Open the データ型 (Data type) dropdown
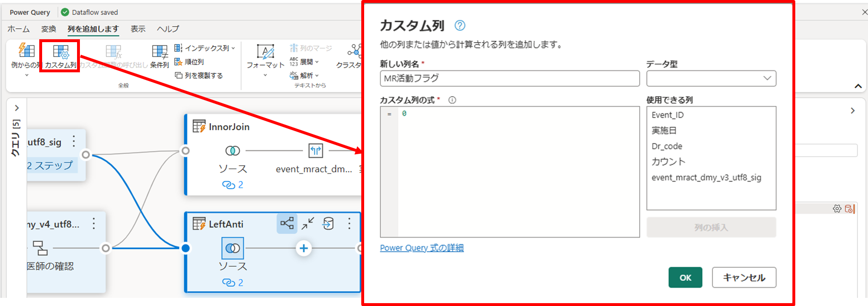The height and width of the screenshot is (306, 868). [x=711, y=79]
